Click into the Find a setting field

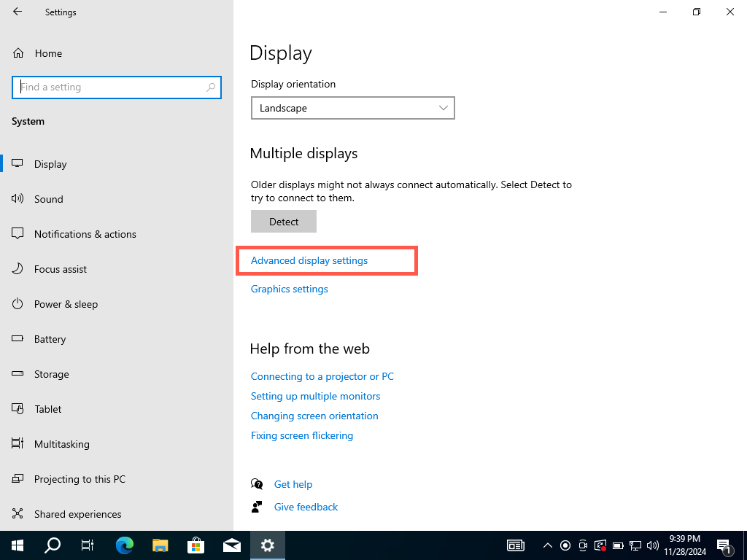109,87
